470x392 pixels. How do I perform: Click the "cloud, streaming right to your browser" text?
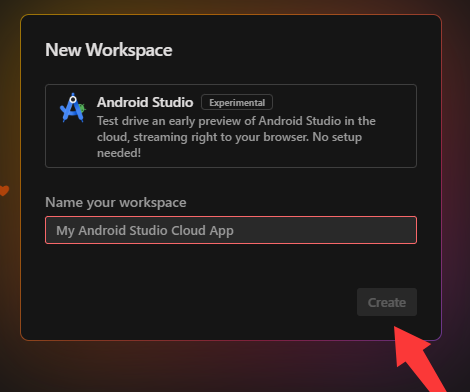click(202, 137)
